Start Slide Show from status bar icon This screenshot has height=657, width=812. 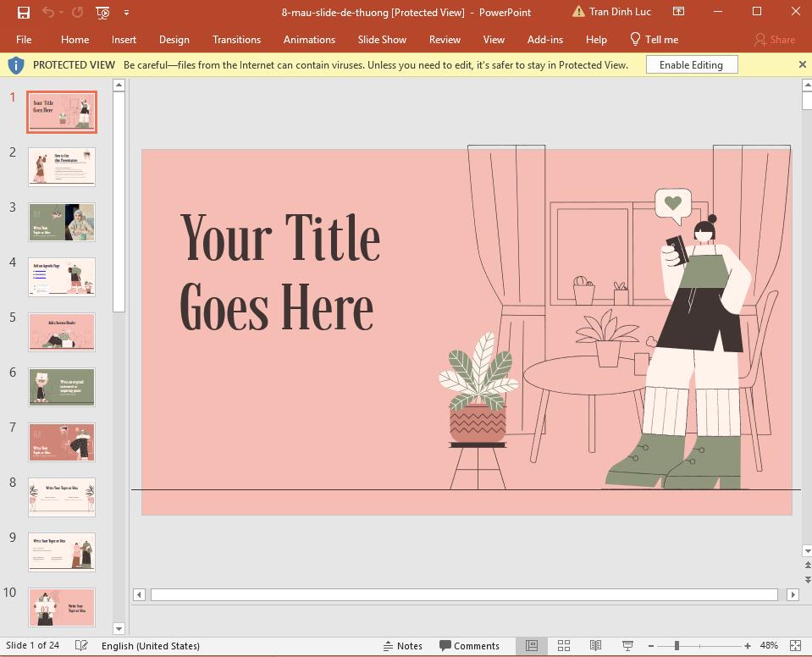coord(627,645)
